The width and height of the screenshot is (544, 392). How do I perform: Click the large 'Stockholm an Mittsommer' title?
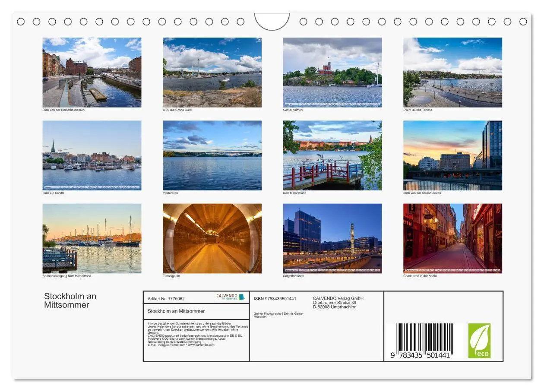click(70, 300)
